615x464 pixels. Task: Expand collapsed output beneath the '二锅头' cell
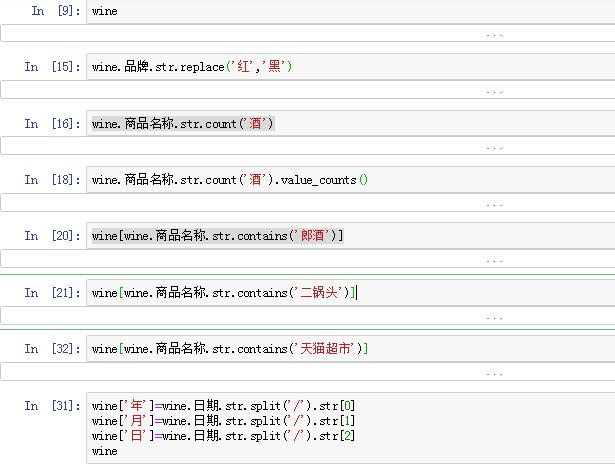494,317
